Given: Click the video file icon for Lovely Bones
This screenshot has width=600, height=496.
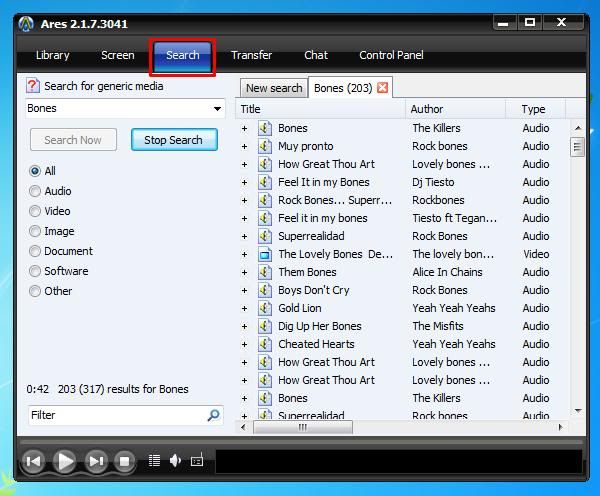Looking at the screenshot, I should (265, 254).
